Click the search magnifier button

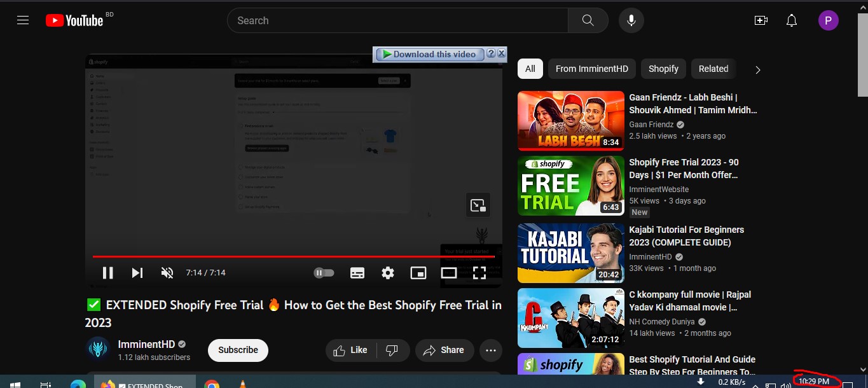pyautogui.click(x=588, y=20)
